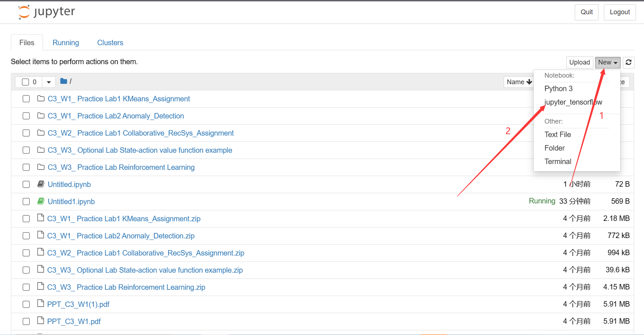644x335 pixels.
Task: Click folder icon of C3_W1_ Practice Lab1 KMeans_Assignment
Action: coord(41,98)
